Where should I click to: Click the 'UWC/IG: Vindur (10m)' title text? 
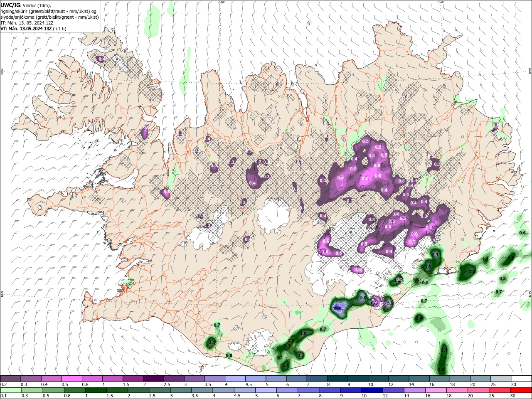pos(25,5)
